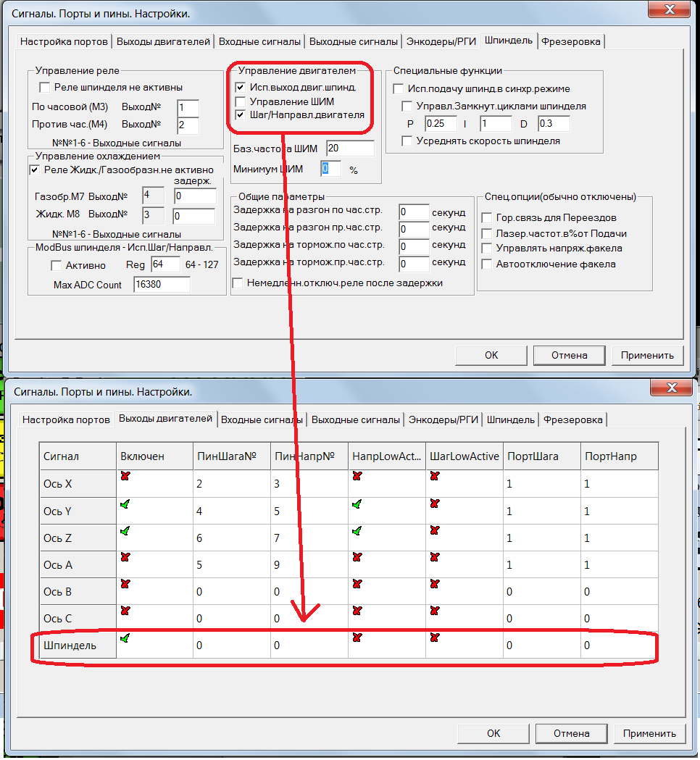The height and width of the screenshot is (760, 700).
Task: Toggle НапрLowActive mark for Ось A
Action: pyautogui.click(x=357, y=557)
